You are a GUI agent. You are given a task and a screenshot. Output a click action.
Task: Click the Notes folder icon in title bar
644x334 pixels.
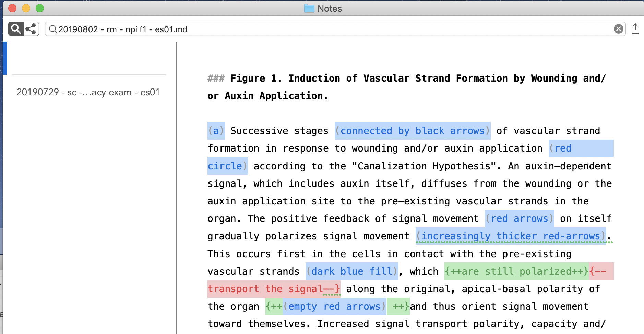tap(309, 9)
